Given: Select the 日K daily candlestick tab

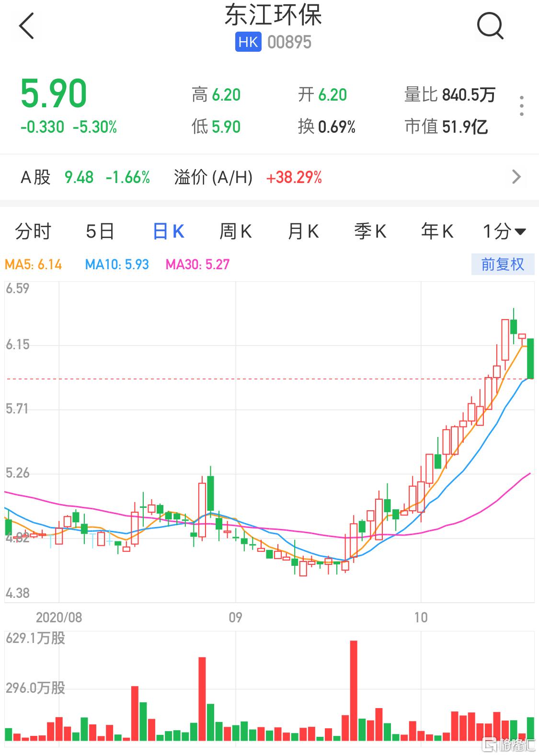Looking at the screenshot, I should [x=168, y=232].
